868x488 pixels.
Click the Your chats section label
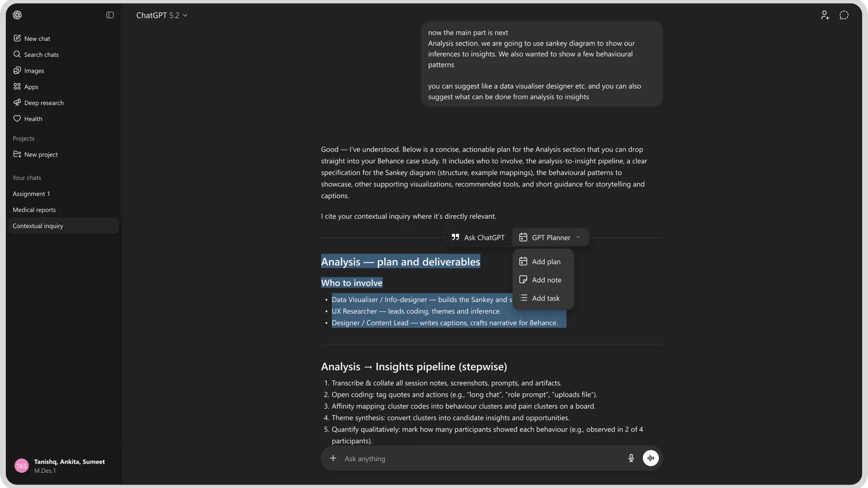pos(27,178)
